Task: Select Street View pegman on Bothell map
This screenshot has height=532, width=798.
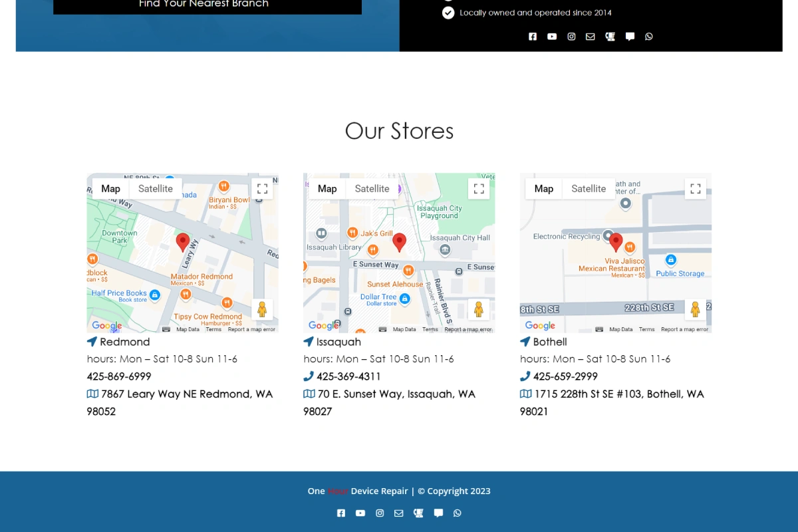Action: (x=696, y=309)
